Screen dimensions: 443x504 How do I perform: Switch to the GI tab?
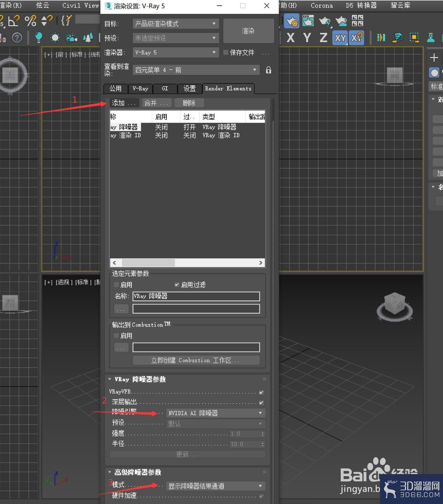[x=165, y=89]
